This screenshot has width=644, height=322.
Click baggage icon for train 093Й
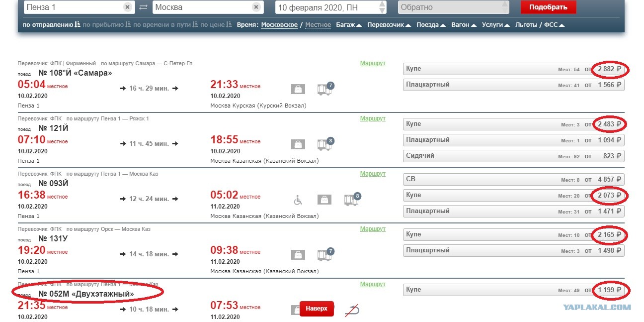324,200
